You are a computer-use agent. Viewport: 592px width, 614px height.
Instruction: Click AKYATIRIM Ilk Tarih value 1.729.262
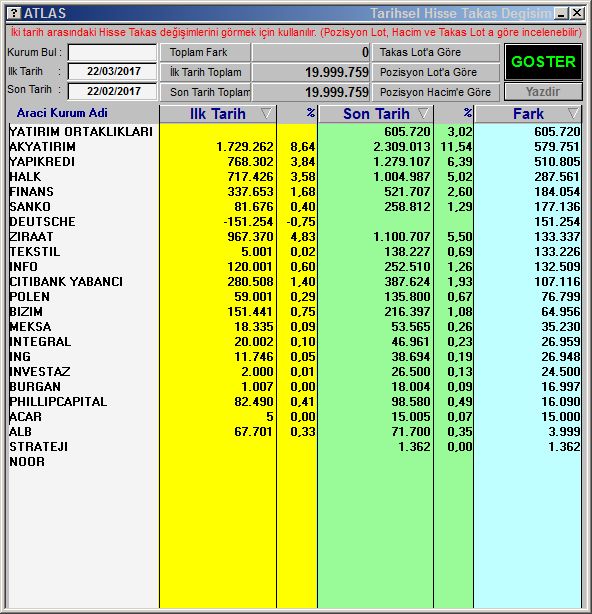coord(245,147)
